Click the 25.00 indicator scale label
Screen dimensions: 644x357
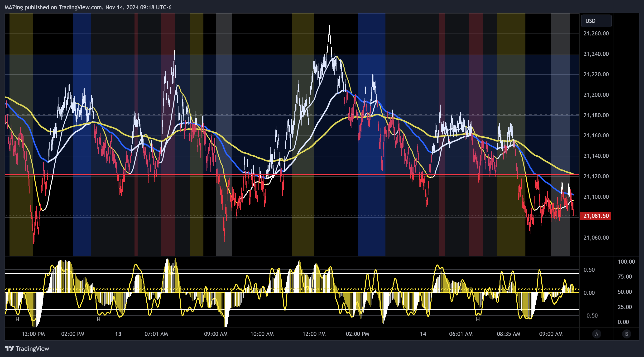click(625, 307)
